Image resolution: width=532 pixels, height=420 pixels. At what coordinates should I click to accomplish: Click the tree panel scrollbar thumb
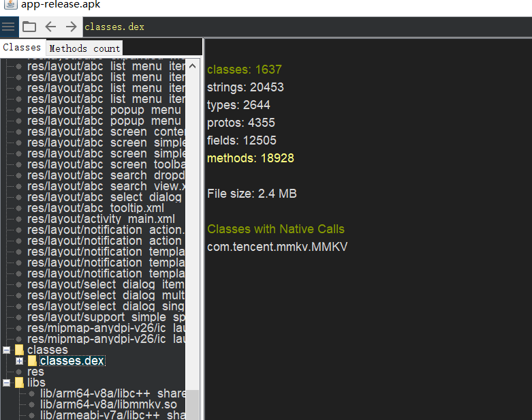coord(192,405)
